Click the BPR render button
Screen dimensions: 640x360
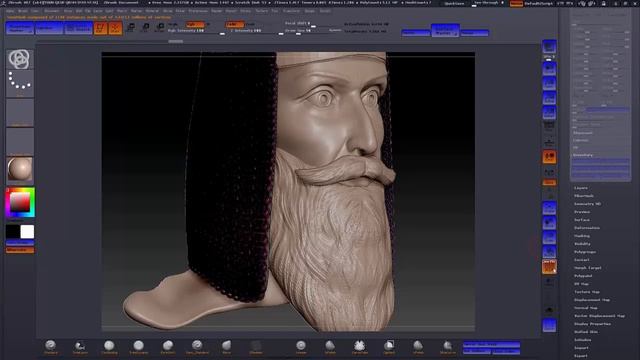tap(549, 47)
